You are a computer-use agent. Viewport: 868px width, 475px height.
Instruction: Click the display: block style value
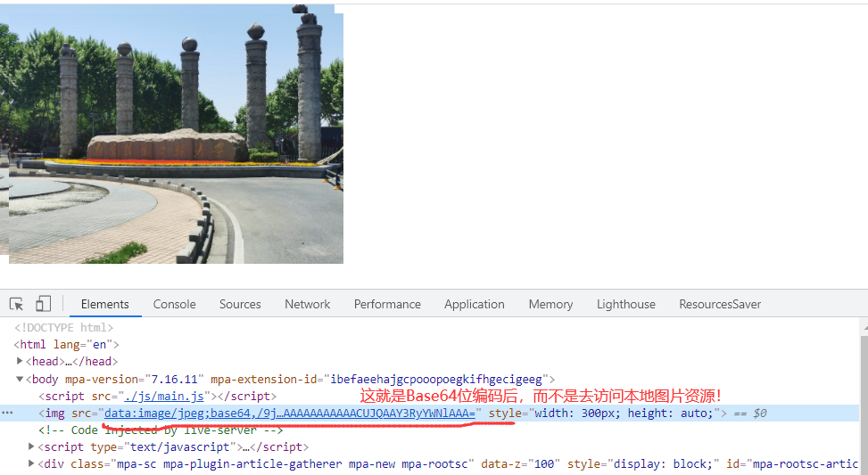(662, 464)
